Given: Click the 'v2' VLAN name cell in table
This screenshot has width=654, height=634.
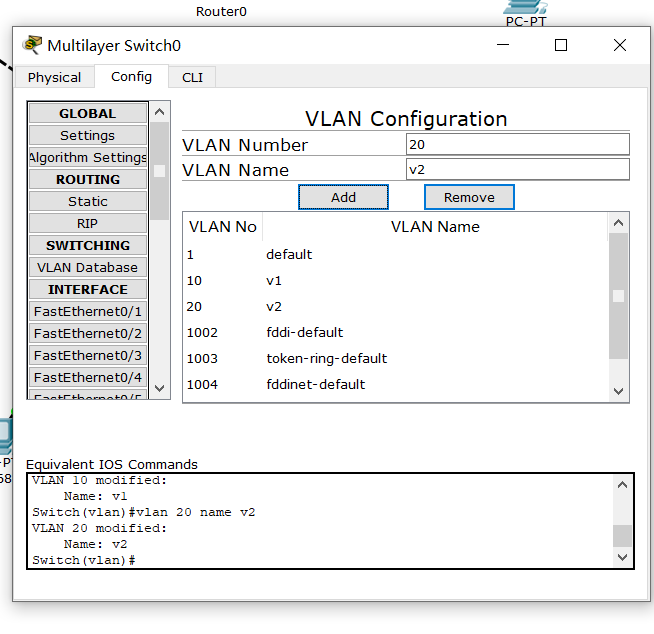Looking at the screenshot, I should coord(274,307).
